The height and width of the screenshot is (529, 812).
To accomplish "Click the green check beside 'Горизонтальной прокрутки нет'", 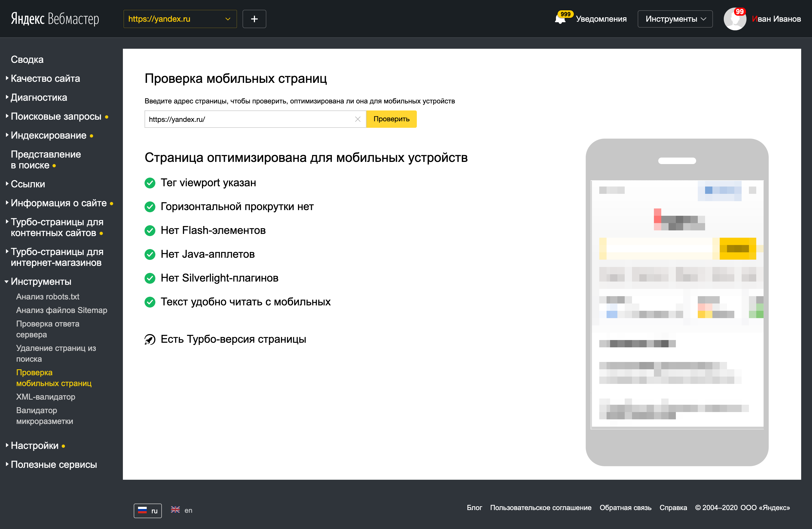I will pos(150,207).
